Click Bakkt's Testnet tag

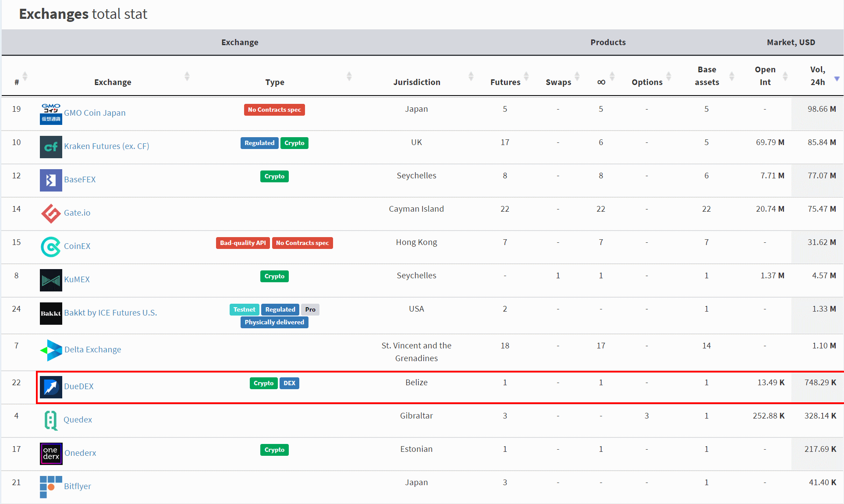click(x=245, y=309)
